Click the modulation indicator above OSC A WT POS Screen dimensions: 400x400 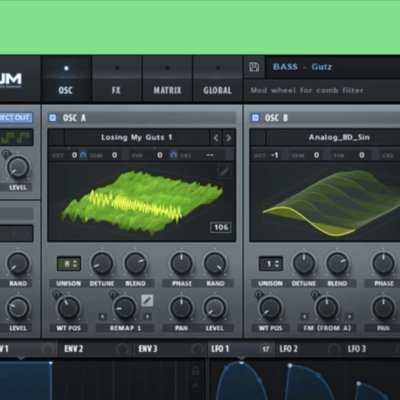[56, 294]
